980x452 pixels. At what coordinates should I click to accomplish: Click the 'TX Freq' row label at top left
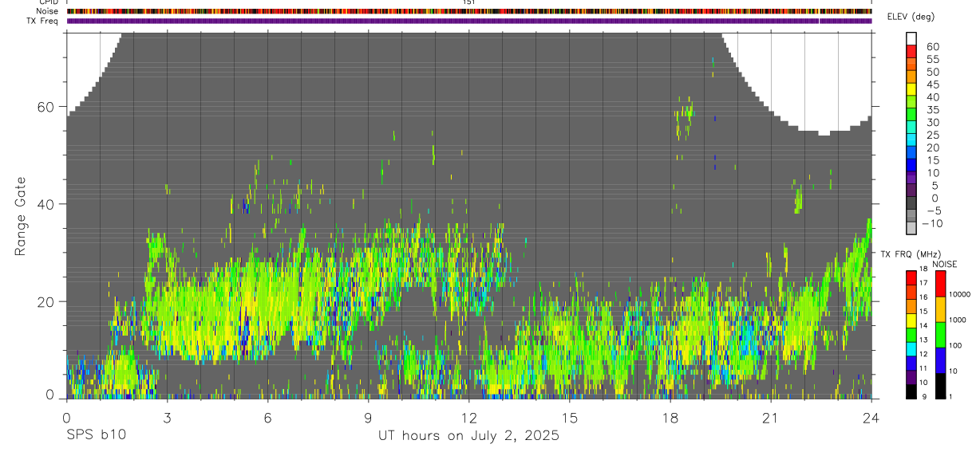pyautogui.click(x=43, y=20)
